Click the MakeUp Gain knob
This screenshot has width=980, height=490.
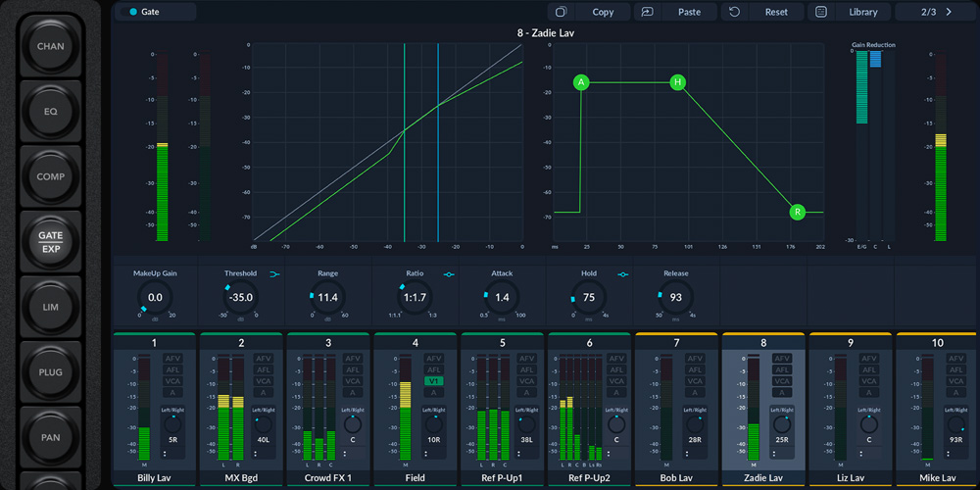coord(155,298)
